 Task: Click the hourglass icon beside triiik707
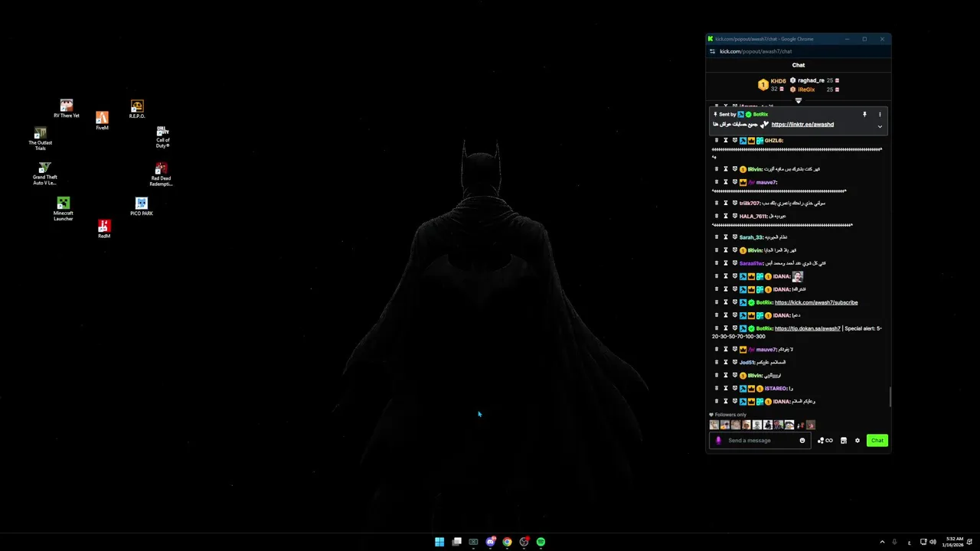pyautogui.click(x=726, y=203)
